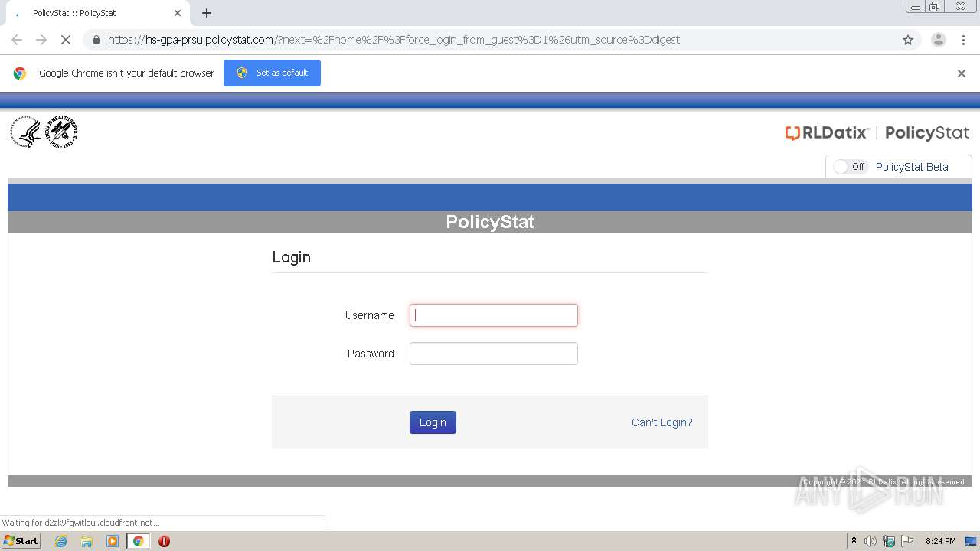The height and width of the screenshot is (551, 980).
Task: Open Windows Media Player from the taskbar
Action: click(x=113, y=541)
